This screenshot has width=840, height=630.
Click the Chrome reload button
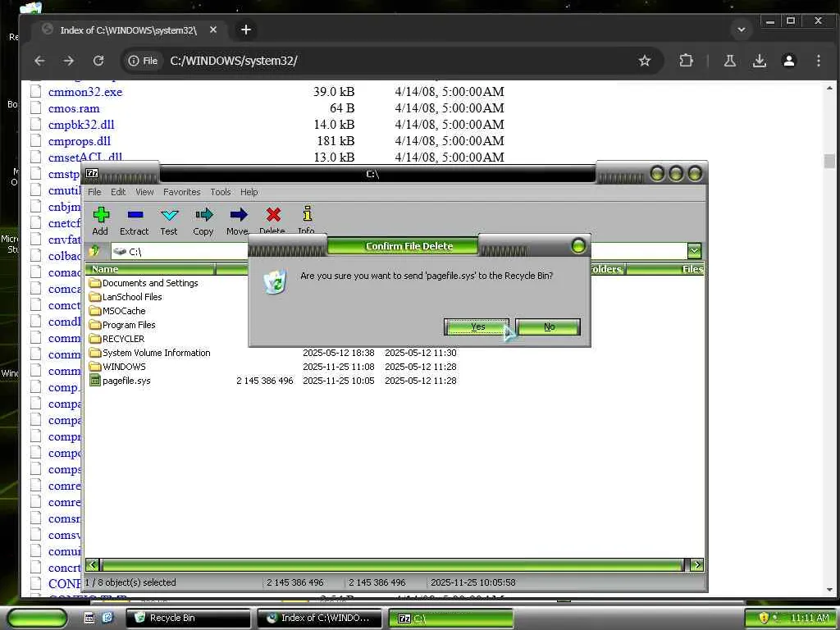point(98,61)
